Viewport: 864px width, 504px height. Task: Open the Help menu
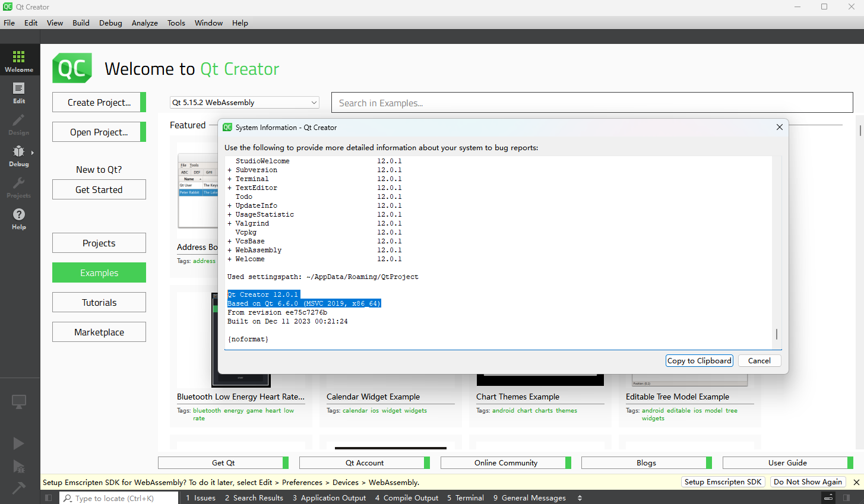240,23
